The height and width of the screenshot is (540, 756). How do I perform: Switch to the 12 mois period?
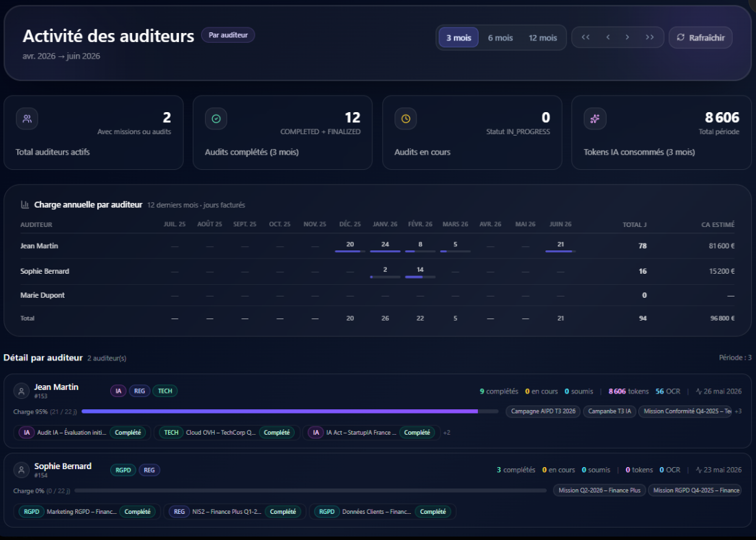tap(543, 38)
